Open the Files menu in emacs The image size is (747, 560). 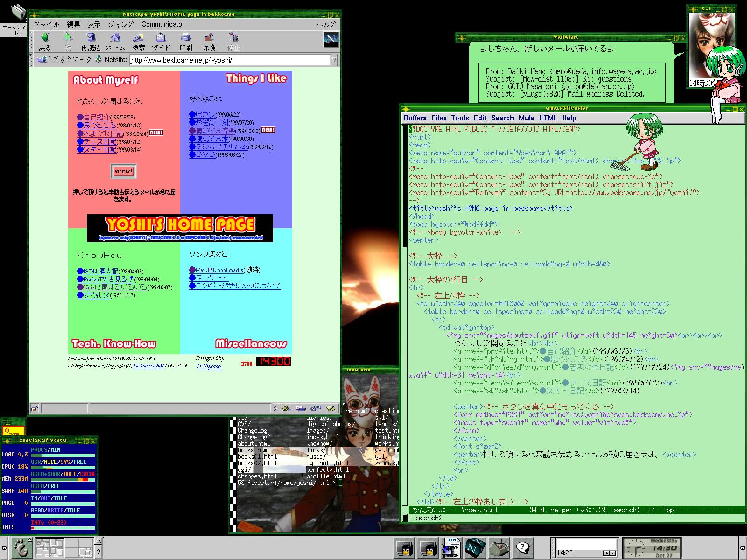tap(439, 118)
